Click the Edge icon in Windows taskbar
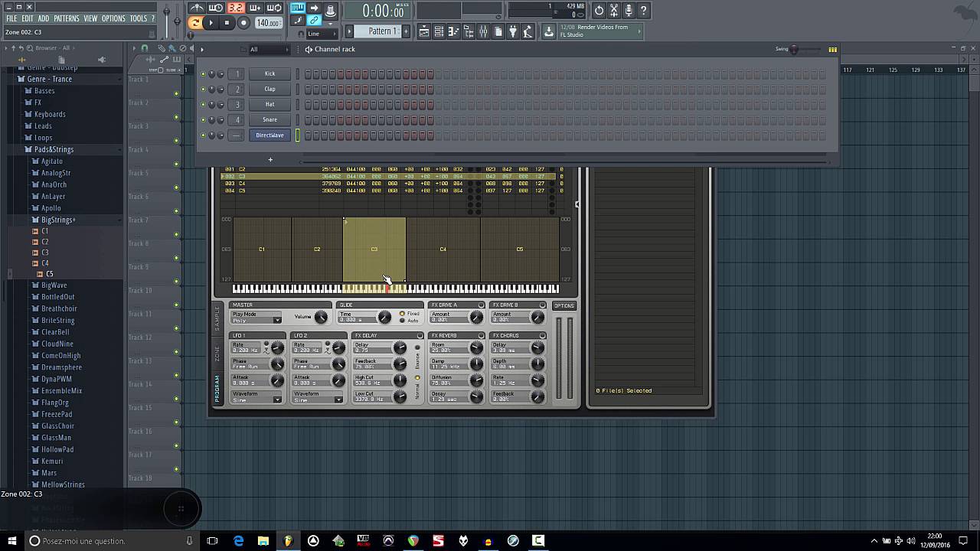 238,540
